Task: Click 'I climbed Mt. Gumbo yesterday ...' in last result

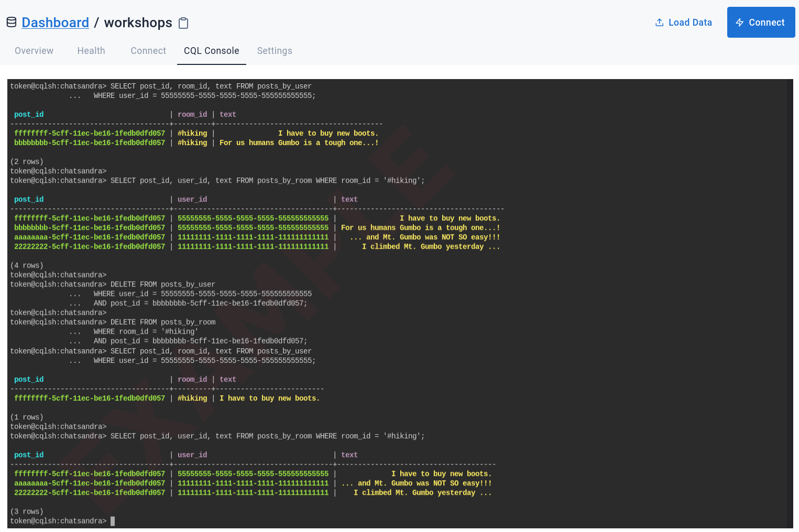Action: tap(423, 493)
